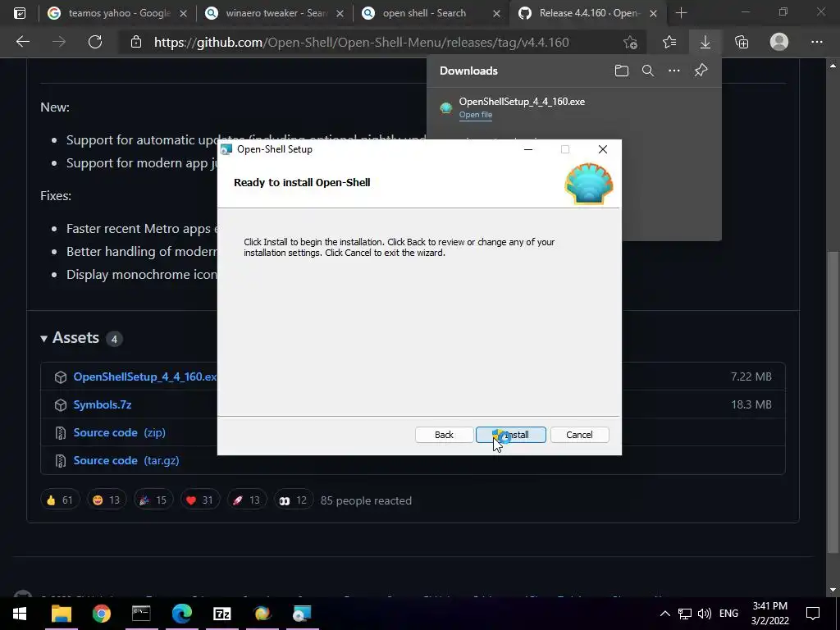
Task: Select the Open-Shell installer taskbar icon
Action: point(302,614)
